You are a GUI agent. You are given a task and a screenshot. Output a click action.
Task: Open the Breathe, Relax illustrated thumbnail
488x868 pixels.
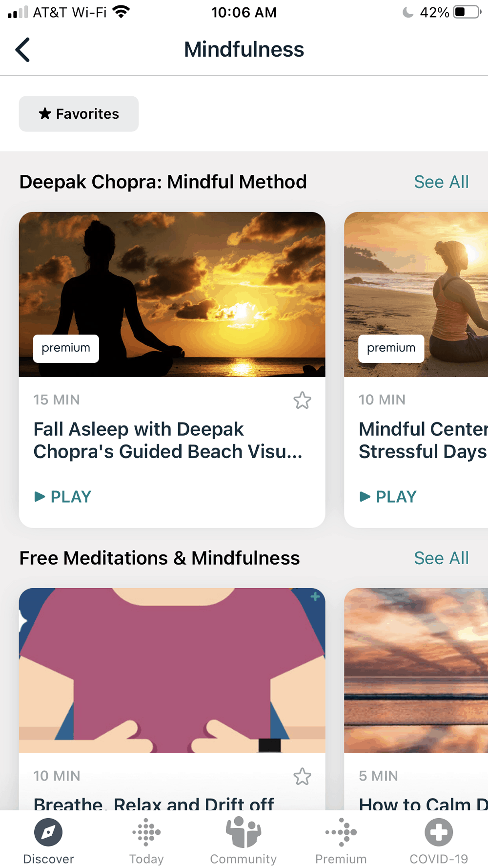(172, 670)
